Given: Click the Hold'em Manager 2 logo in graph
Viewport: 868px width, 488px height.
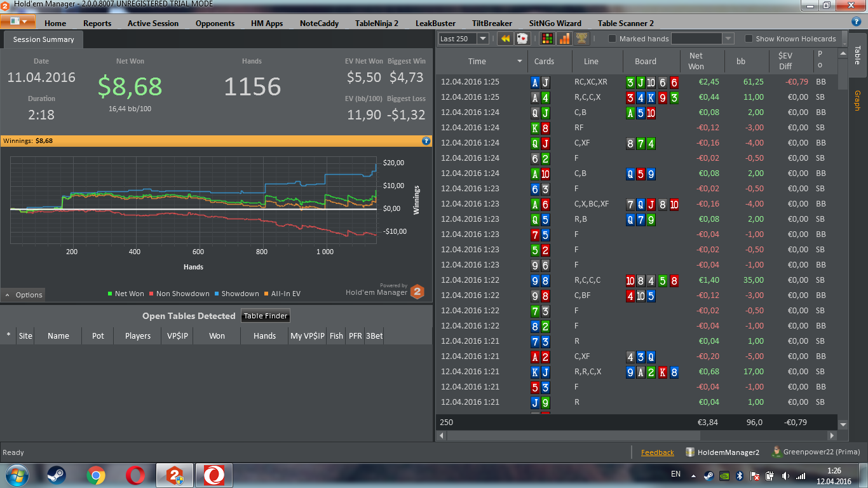Looking at the screenshot, I should 417,292.
